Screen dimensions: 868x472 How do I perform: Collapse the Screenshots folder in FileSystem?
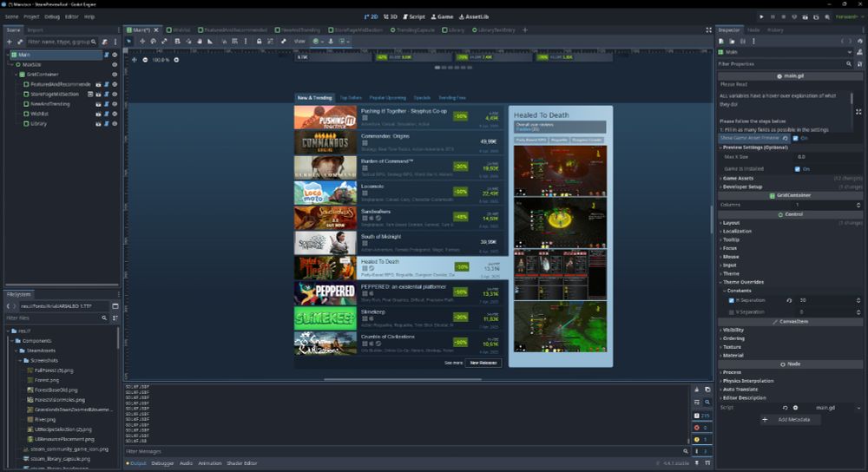point(21,360)
